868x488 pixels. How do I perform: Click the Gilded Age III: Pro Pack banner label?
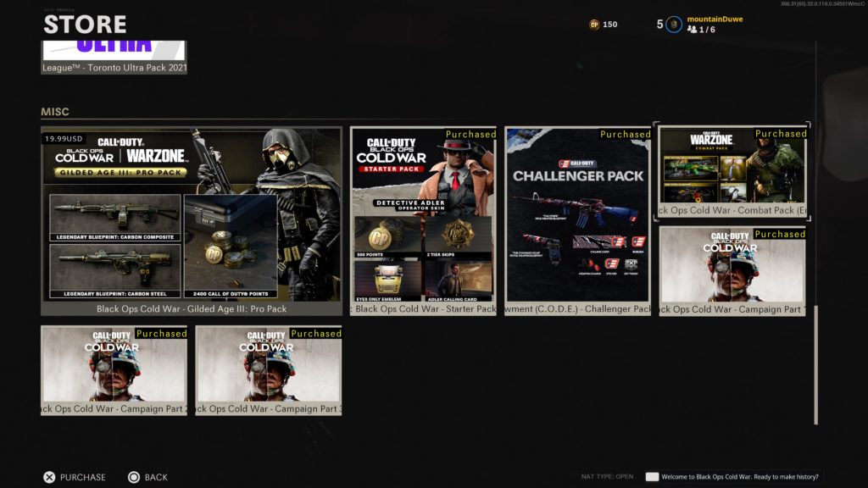pyautogui.click(x=120, y=172)
